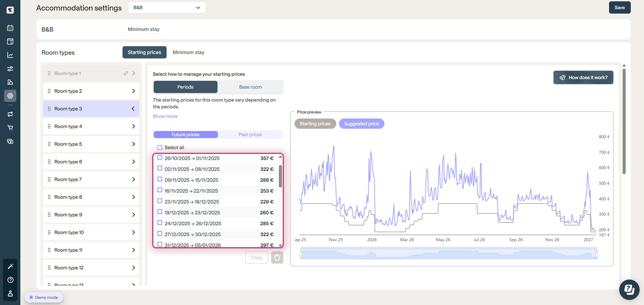This screenshot has width=644, height=305.
Task: Check the 16/11/2025 → 22/11/2025 period
Action: (x=160, y=190)
